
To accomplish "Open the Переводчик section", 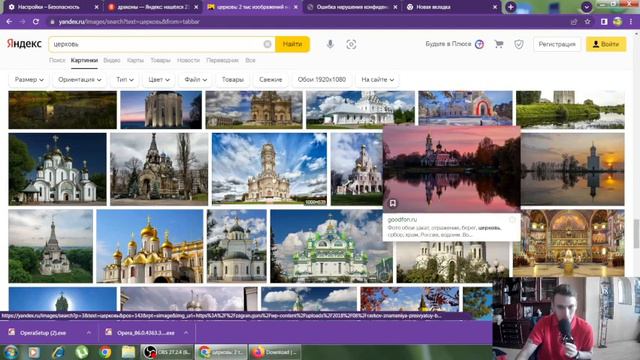I will 222,60.
